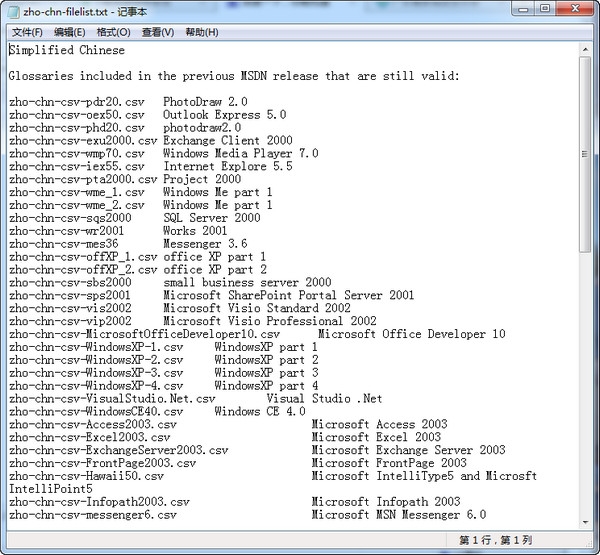
Task: Click on the 'Windows Media Player 7.0' text
Action: coord(241,153)
